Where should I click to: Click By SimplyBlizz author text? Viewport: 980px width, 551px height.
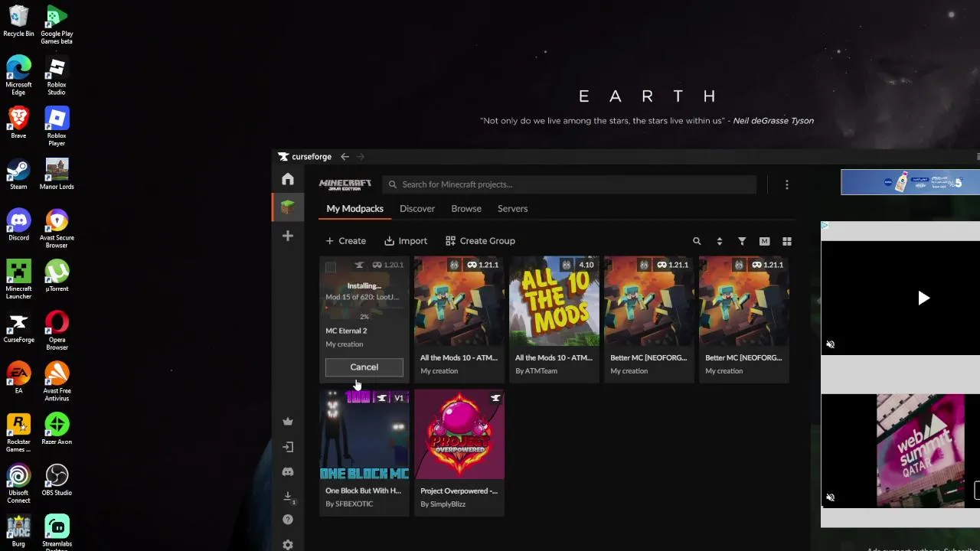(443, 504)
